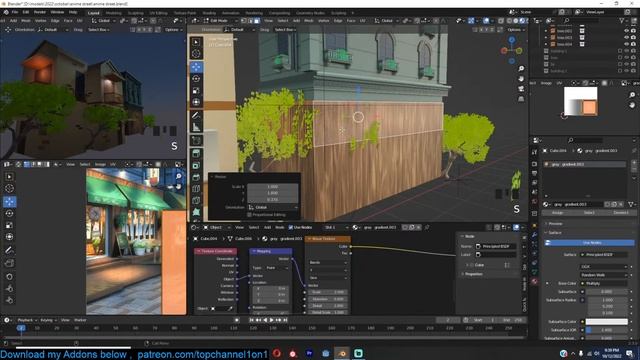Pin the node tree with the pin icon
Image resolution: width=640 pixels, height=360 pixels.
click(427, 227)
